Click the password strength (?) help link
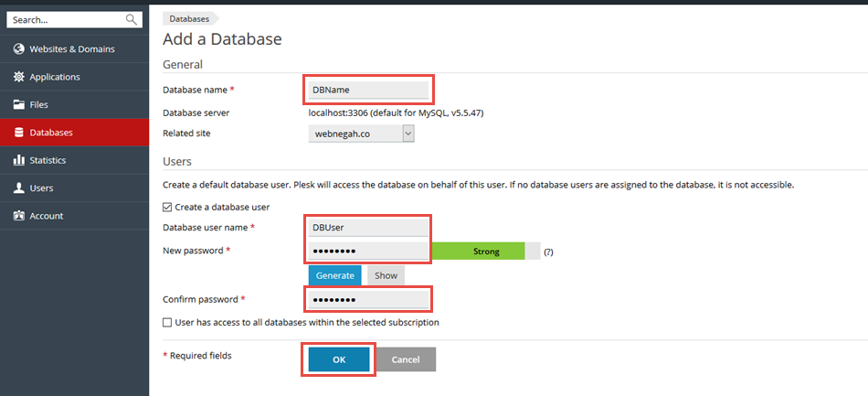Screen dimensions: 868x396 (548, 252)
